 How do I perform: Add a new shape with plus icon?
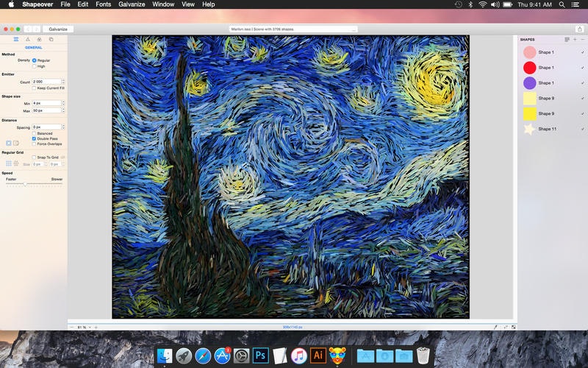[x=575, y=40]
